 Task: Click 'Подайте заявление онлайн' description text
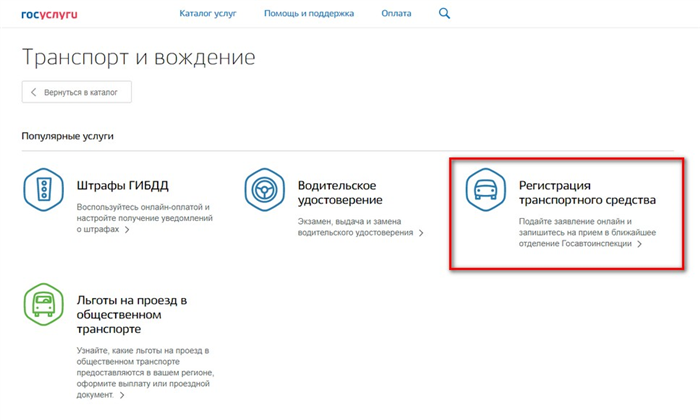(587, 233)
